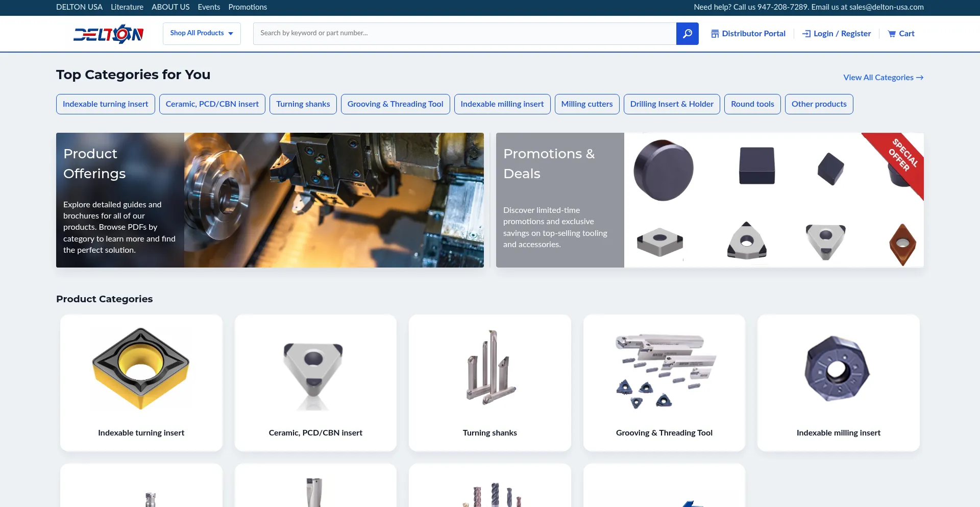Viewport: 980px width, 507px height.
Task: Click the yellow turning insert image
Action: [141, 369]
